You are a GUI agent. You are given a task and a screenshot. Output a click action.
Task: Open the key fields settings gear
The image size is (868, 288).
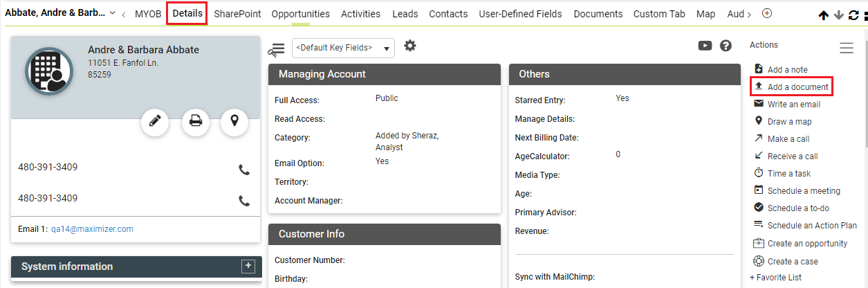coord(410,46)
